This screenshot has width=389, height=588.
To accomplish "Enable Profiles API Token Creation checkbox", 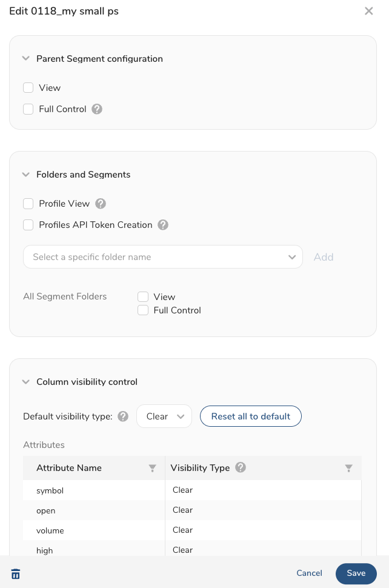I will click(x=28, y=225).
